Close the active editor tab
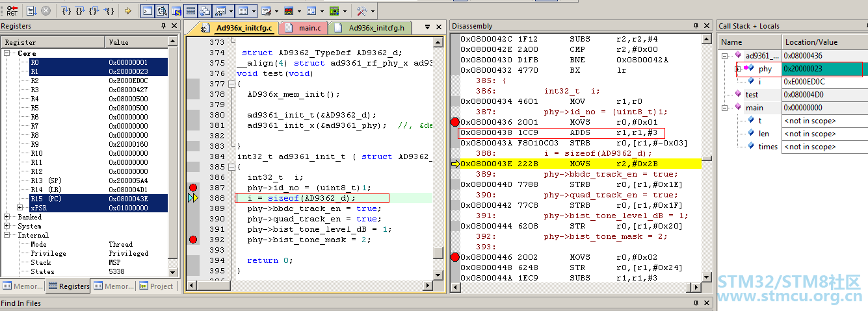This screenshot has width=868, height=311. pos(438,27)
